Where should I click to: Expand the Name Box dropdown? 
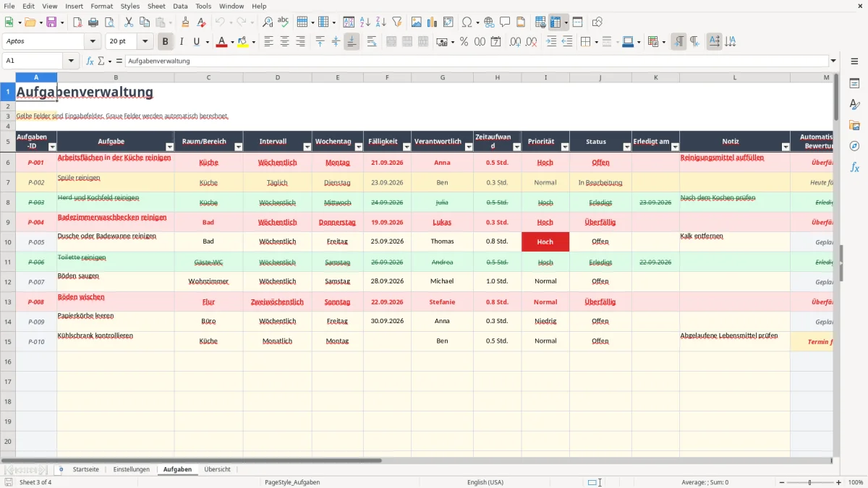point(71,61)
